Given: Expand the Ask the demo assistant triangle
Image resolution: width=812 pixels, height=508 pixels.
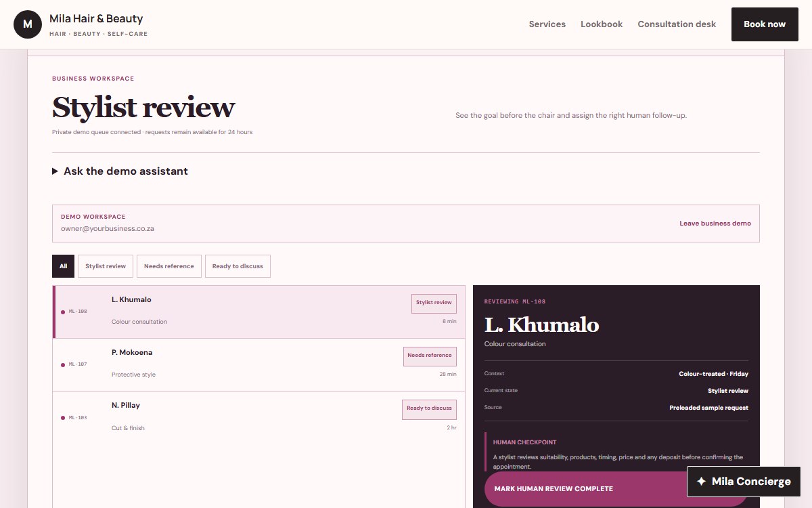Looking at the screenshot, I should point(55,171).
